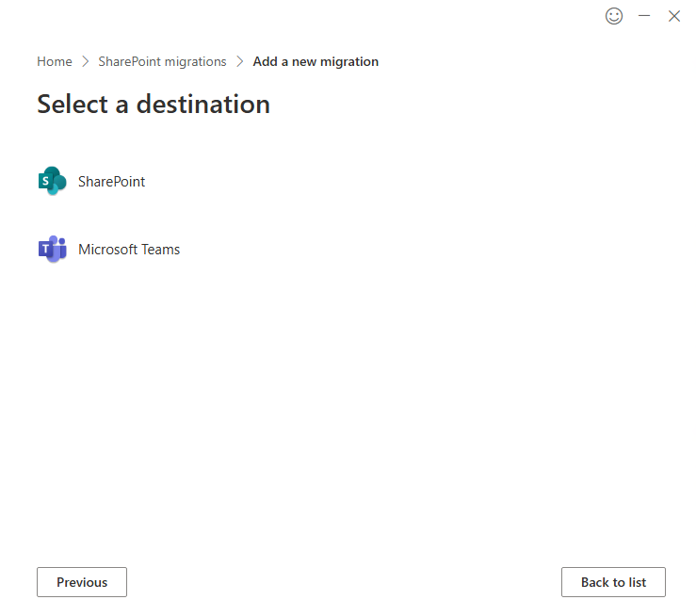This screenshot has height=616, width=696.
Task: Click the Add a new migration breadcrumb
Action: pos(316,62)
